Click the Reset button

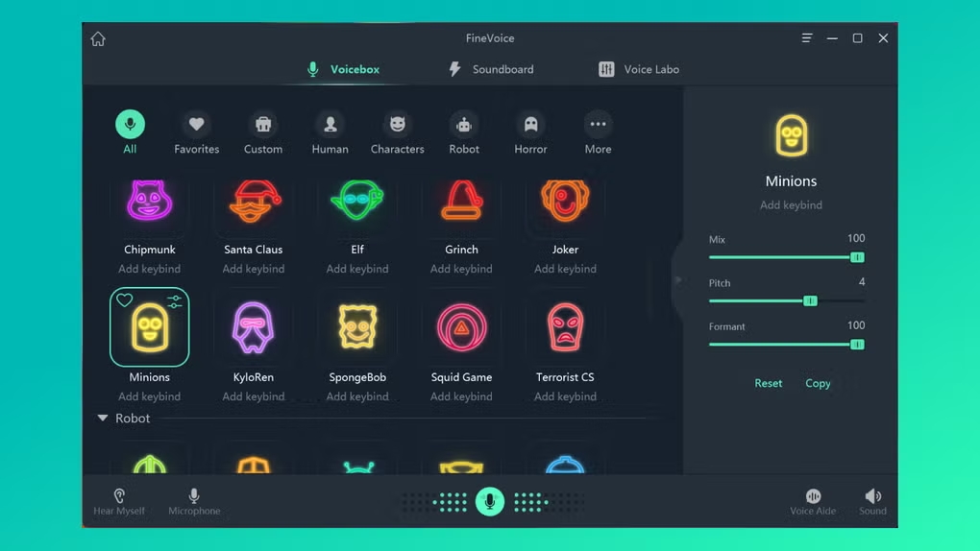click(x=768, y=383)
